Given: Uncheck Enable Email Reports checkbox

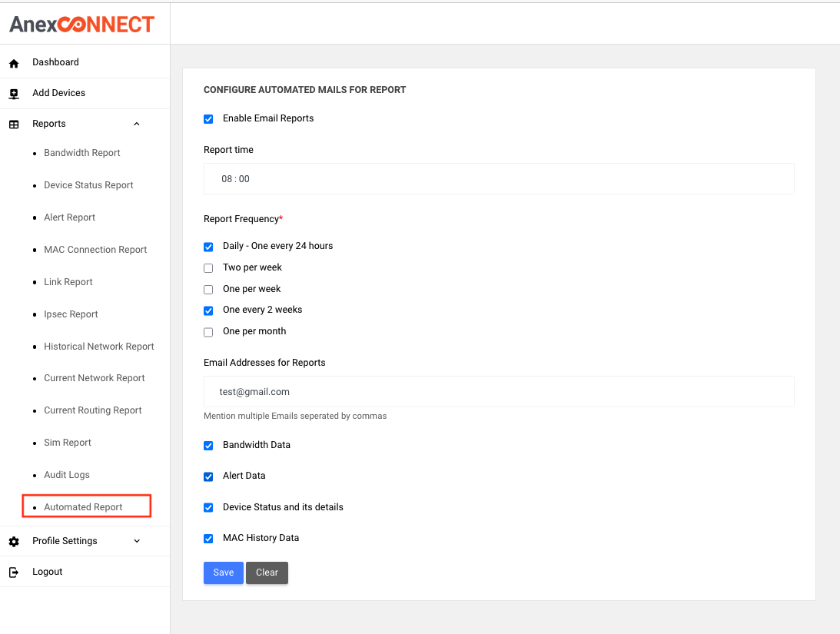Looking at the screenshot, I should pyautogui.click(x=208, y=119).
